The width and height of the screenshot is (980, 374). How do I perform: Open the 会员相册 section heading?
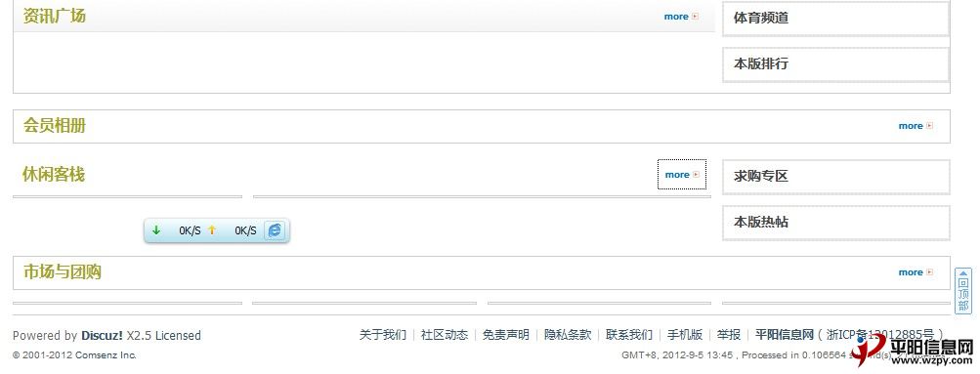pos(55,126)
